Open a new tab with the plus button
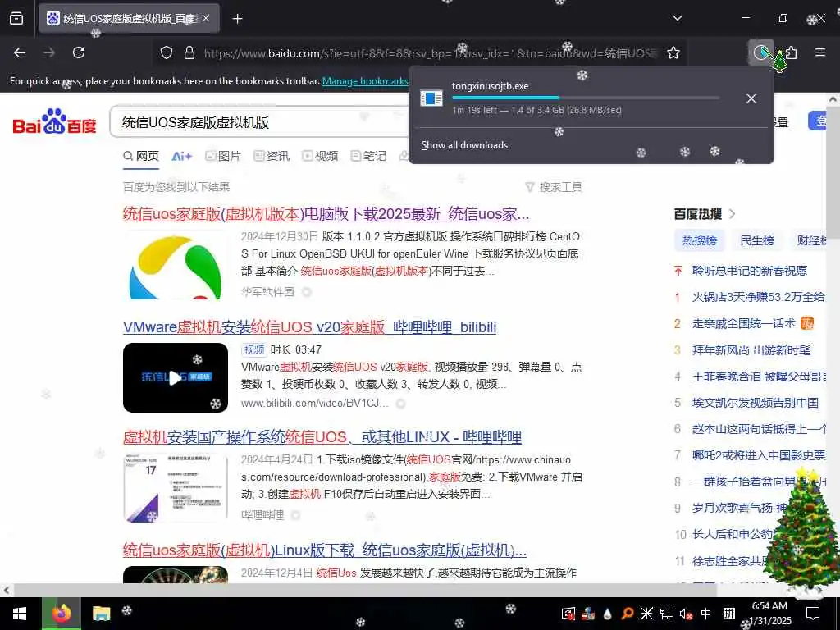 click(237, 19)
